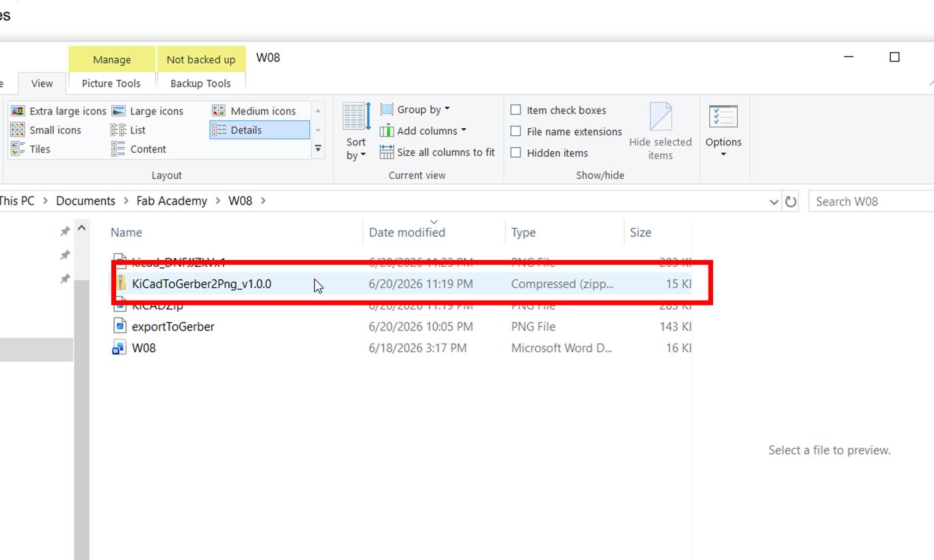Expand chevron after Documents in breadcrumb
The width and height of the screenshot is (934, 560).
126,201
